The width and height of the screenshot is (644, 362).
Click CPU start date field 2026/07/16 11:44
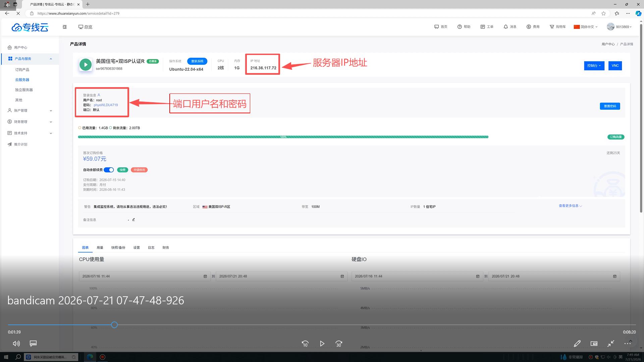[145, 277]
